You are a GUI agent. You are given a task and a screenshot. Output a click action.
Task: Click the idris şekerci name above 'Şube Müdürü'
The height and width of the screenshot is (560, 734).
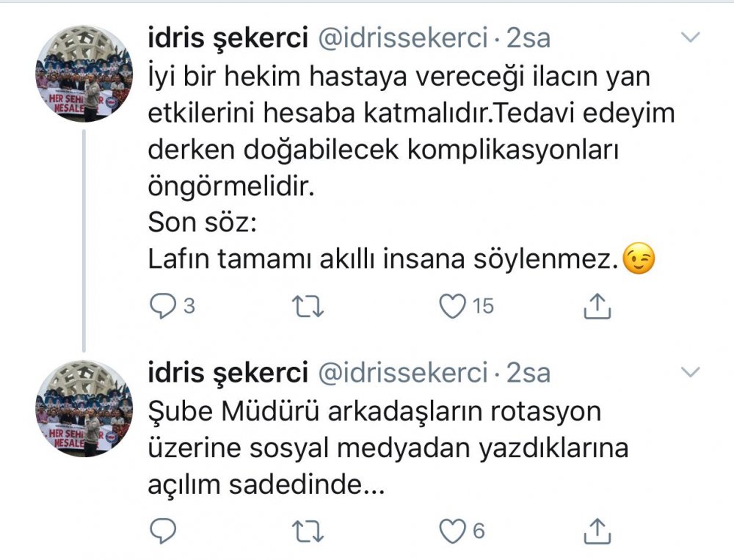228,373
